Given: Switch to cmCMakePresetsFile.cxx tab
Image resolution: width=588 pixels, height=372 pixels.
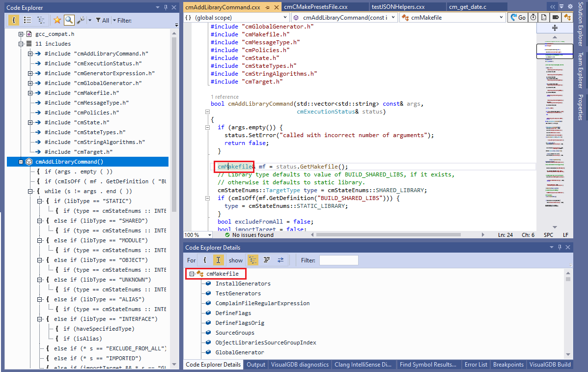Looking at the screenshot, I should coord(316,7).
